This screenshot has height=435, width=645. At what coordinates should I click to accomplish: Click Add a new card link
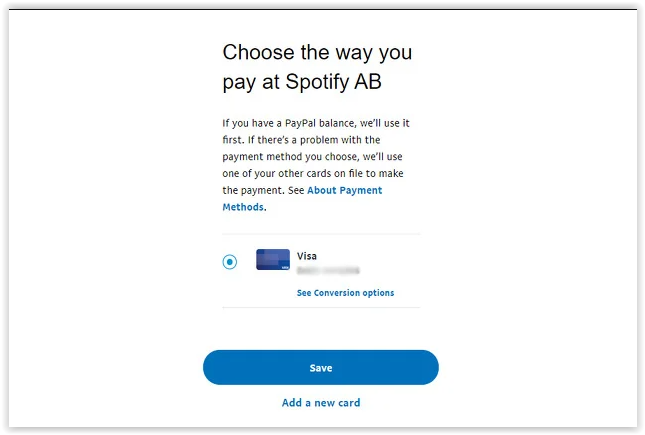click(321, 403)
